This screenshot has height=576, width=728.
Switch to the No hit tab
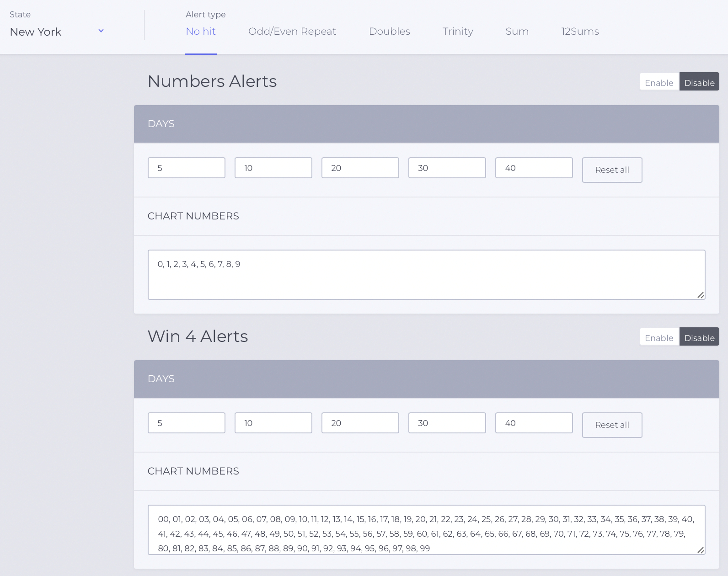[201, 32]
